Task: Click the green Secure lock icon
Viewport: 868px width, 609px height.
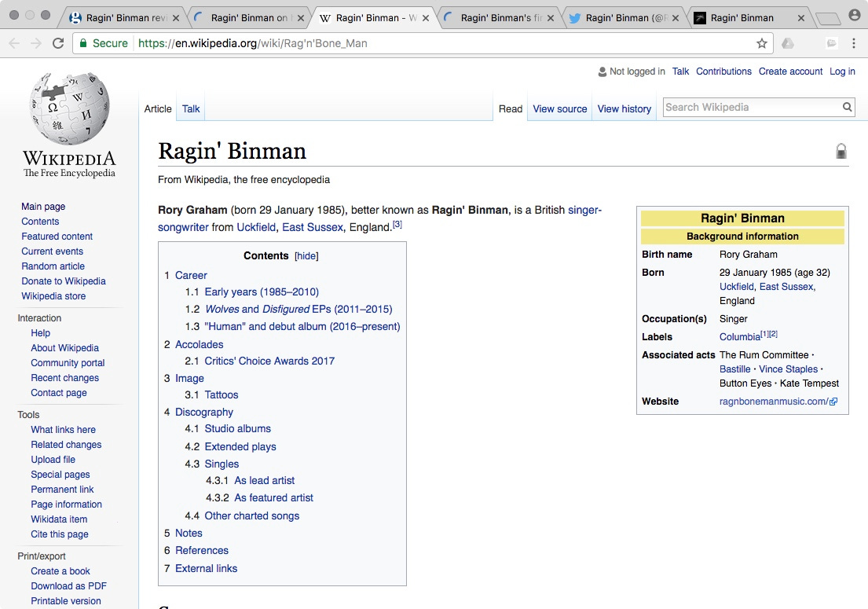Action: click(83, 43)
